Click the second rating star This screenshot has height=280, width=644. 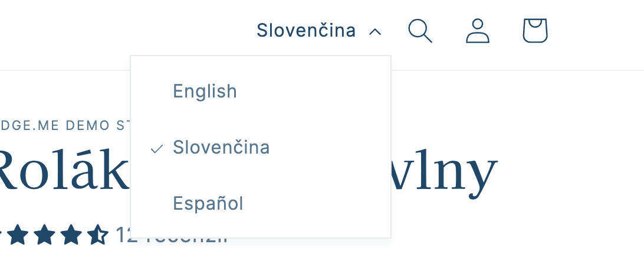point(19,235)
